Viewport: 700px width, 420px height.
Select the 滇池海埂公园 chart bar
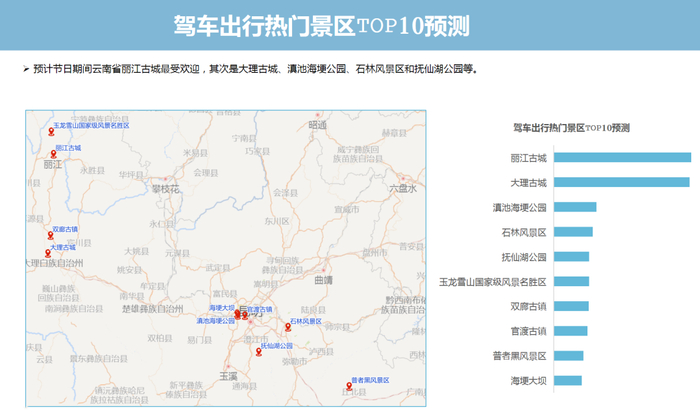point(575,207)
